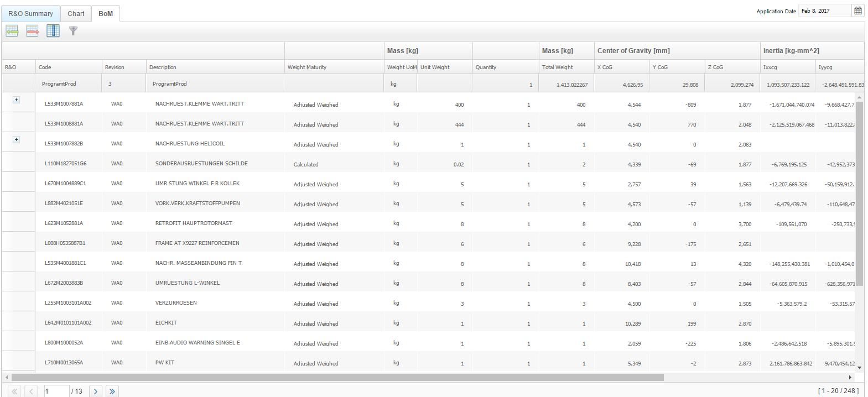The height and width of the screenshot is (397, 868).
Task: Click the Total Weight column header
Action: tap(557, 67)
